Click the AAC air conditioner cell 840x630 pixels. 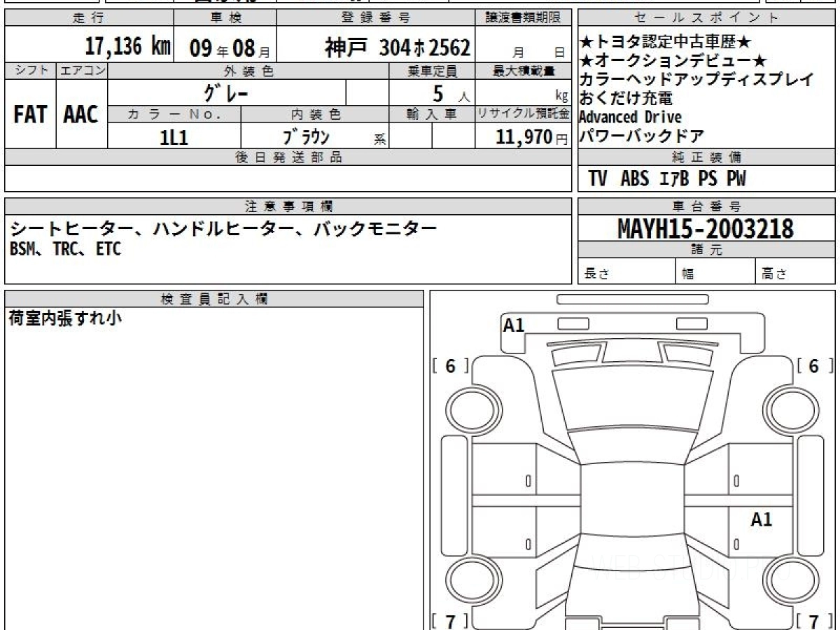(81, 114)
